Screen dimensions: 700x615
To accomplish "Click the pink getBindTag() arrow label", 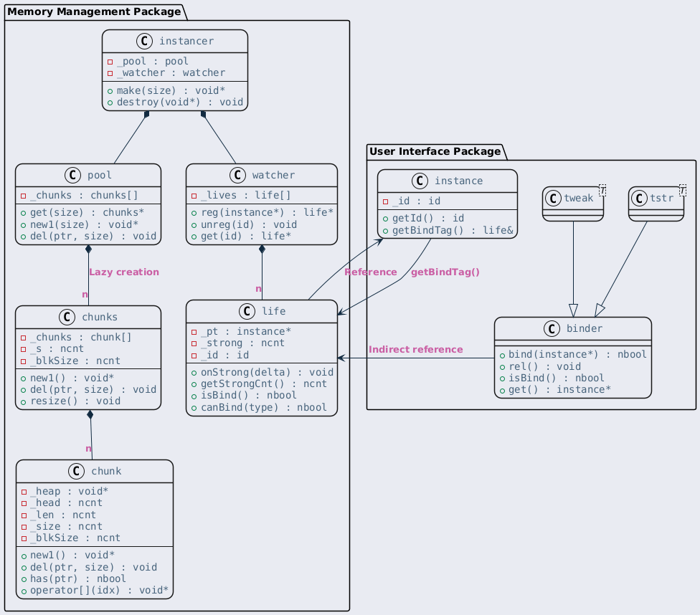I will [x=445, y=272].
